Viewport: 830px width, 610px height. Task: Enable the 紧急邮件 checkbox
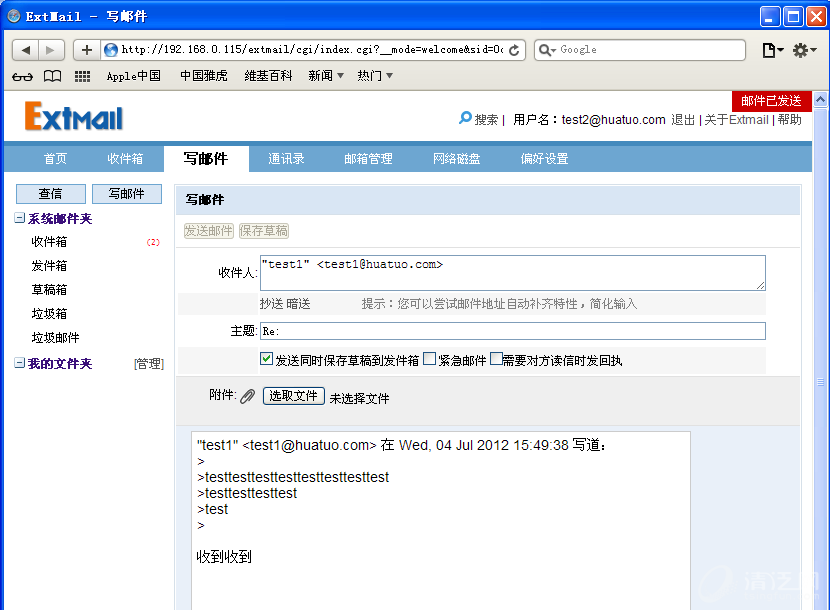429,359
